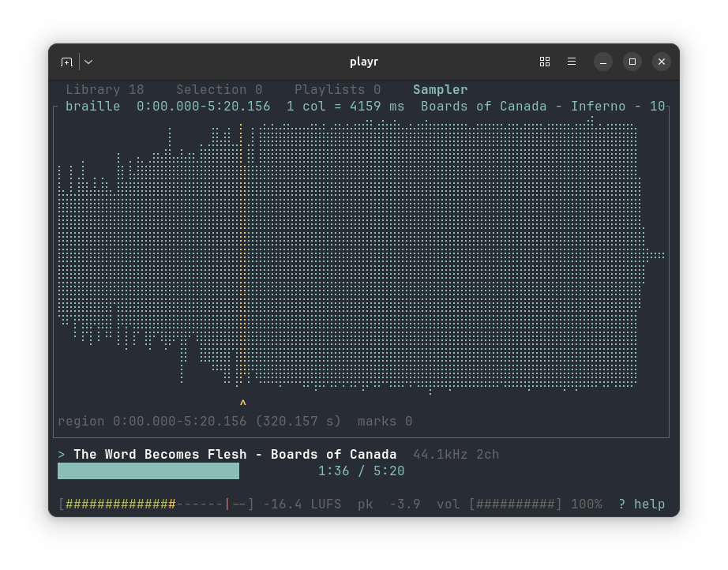Click the -16.4 LUFS reading
Viewport: 728px width, 570px height.
click(x=302, y=504)
